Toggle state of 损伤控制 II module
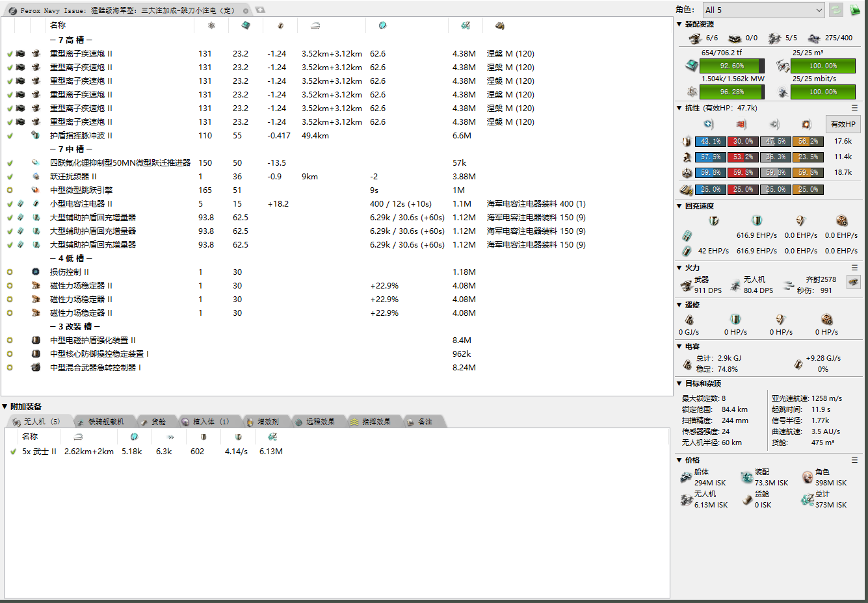This screenshot has height=603, width=868. 10,272
